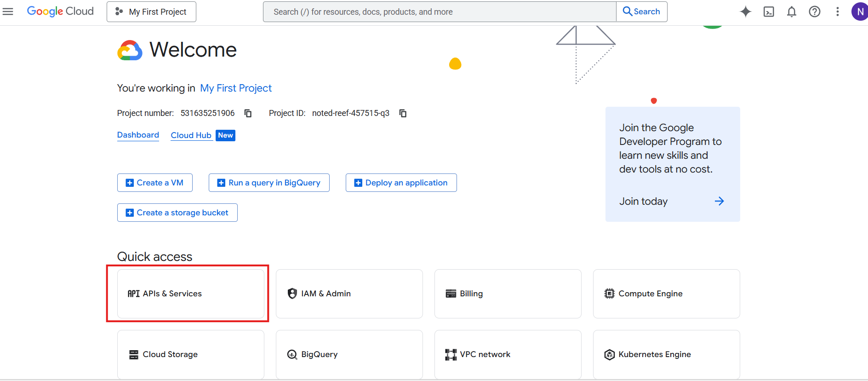Open the help question mark menu
The width and height of the screenshot is (868, 381).
coord(814,12)
